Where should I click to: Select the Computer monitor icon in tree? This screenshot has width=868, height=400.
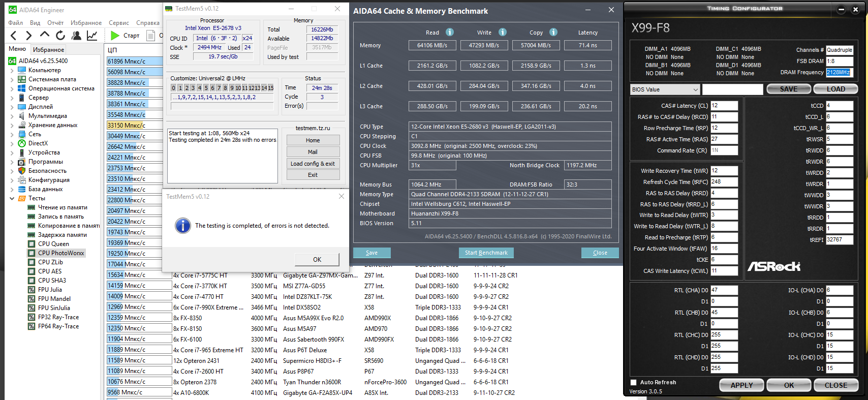[22, 70]
